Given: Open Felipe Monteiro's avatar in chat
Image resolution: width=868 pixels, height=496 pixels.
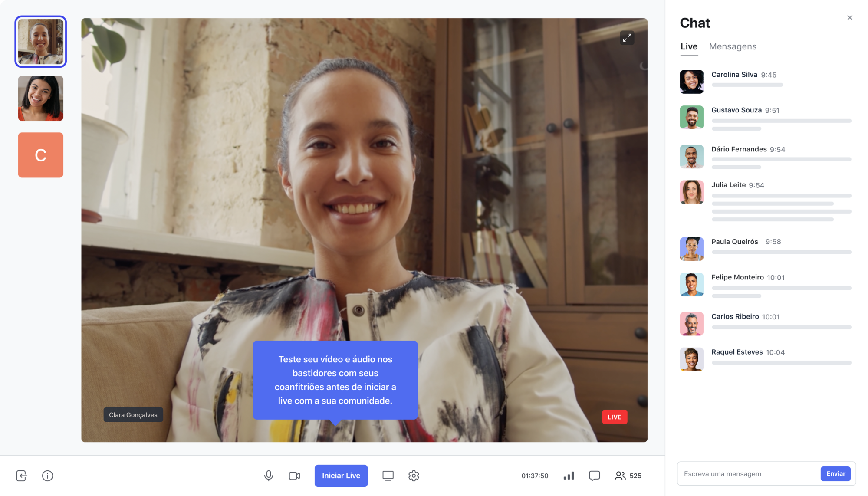Looking at the screenshot, I should point(691,284).
